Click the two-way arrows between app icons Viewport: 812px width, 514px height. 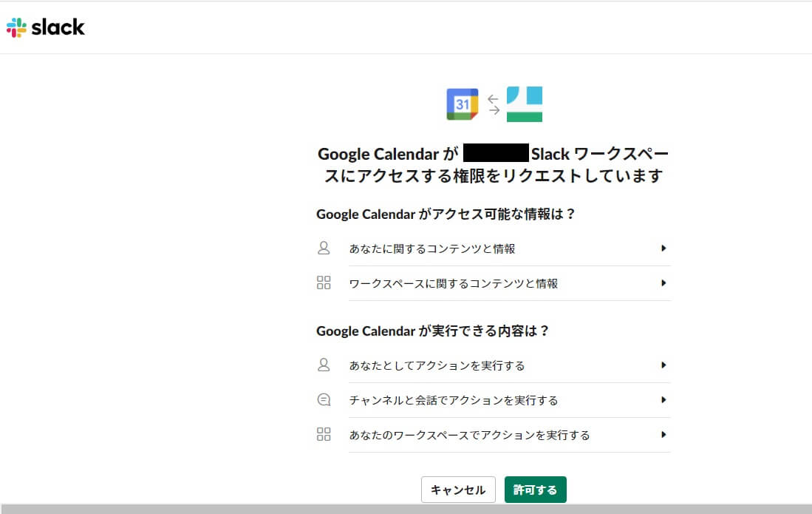click(x=494, y=104)
